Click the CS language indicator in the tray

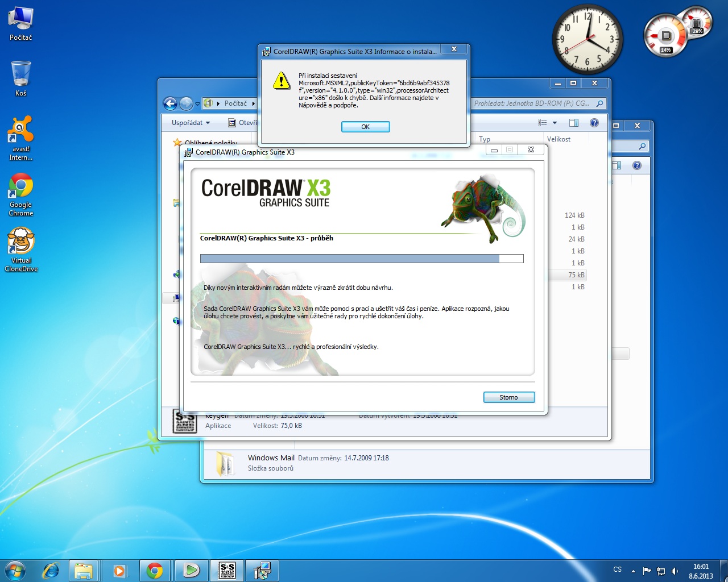pyautogui.click(x=618, y=569)
